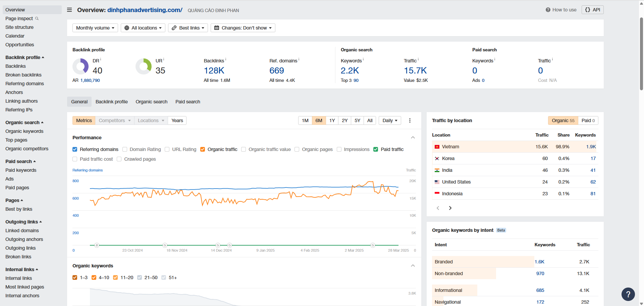Screen dimensions: 644x306
Task: Switch to the Backlink profile tab
Action: click(112, 102)
